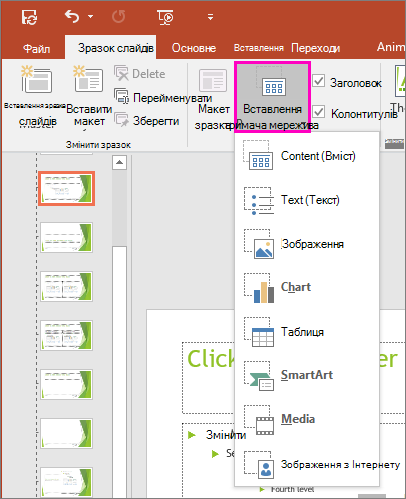
Task: Choose the Таблиця placeholder option
Action: click(x=307, y=332)
